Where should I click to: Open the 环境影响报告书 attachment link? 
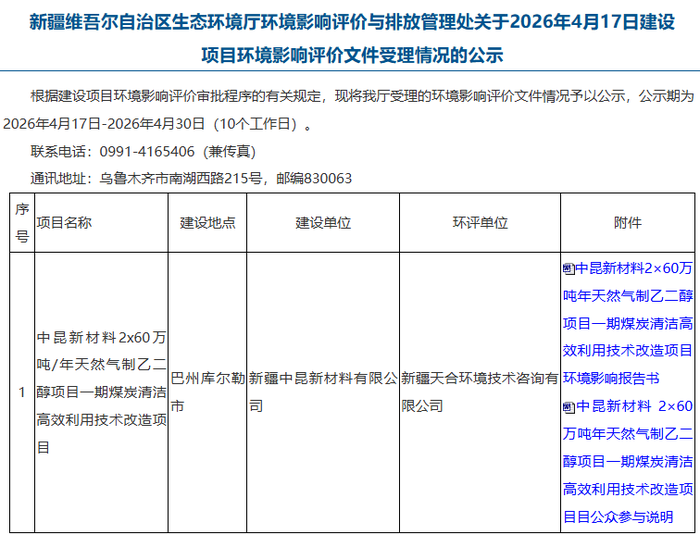[628, 323]
